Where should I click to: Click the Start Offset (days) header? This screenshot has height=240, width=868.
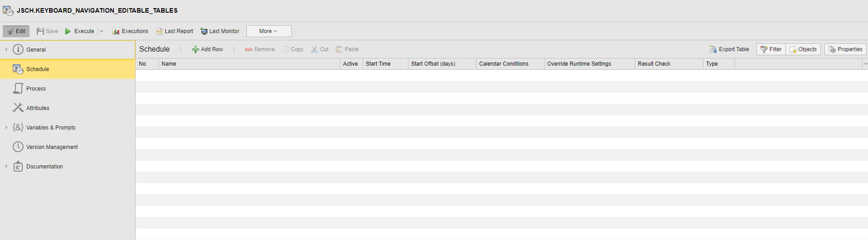click(442, 64)
